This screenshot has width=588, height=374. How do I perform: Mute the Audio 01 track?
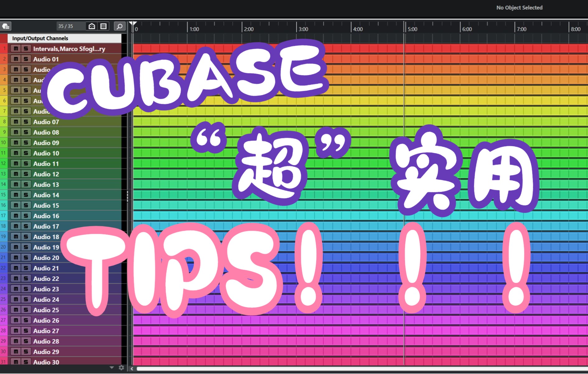point(16,59)
